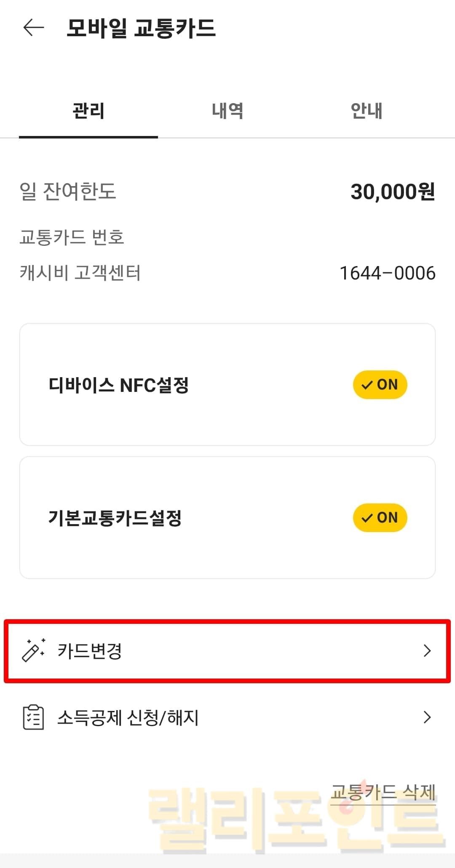Tap the 30,000원 daily limit amount
Image resolution: width=455 pixels, height=868 pixels.
point(393,192)
